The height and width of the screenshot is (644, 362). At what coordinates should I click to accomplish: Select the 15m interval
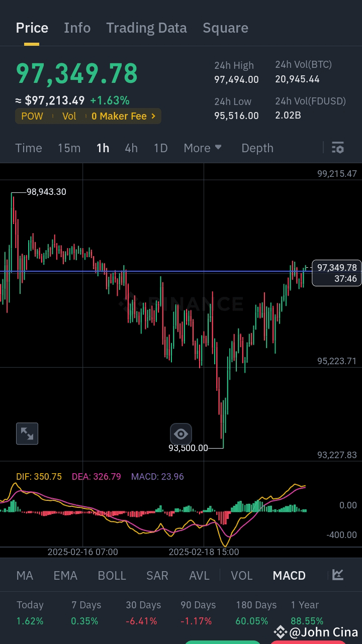pos(69,148)
